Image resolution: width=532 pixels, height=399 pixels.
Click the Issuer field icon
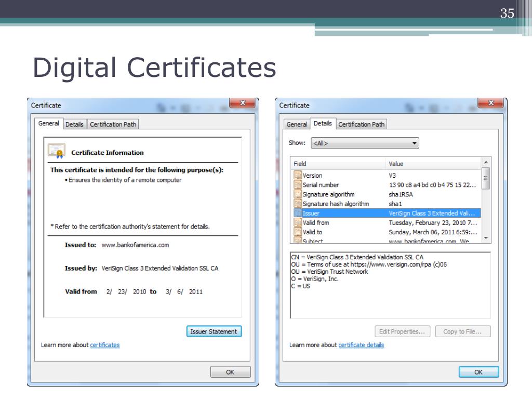click(298, 213)
